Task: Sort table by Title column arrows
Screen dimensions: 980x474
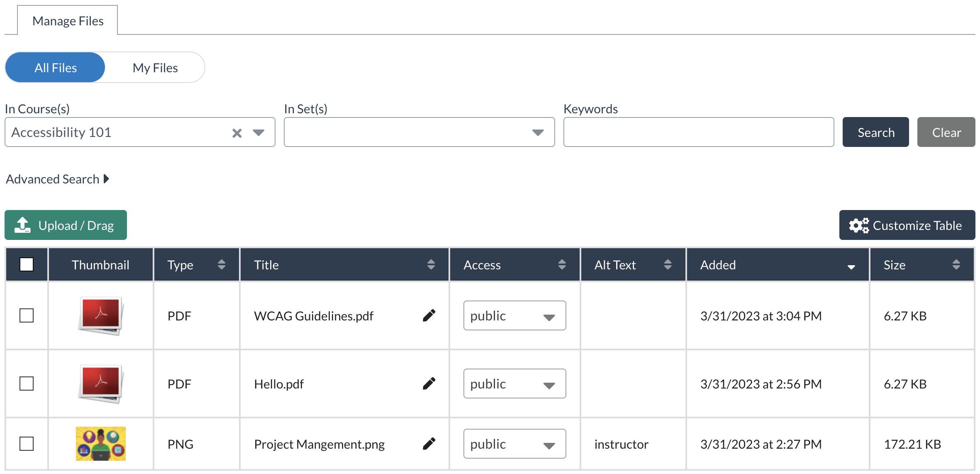Action: [431, 265]
